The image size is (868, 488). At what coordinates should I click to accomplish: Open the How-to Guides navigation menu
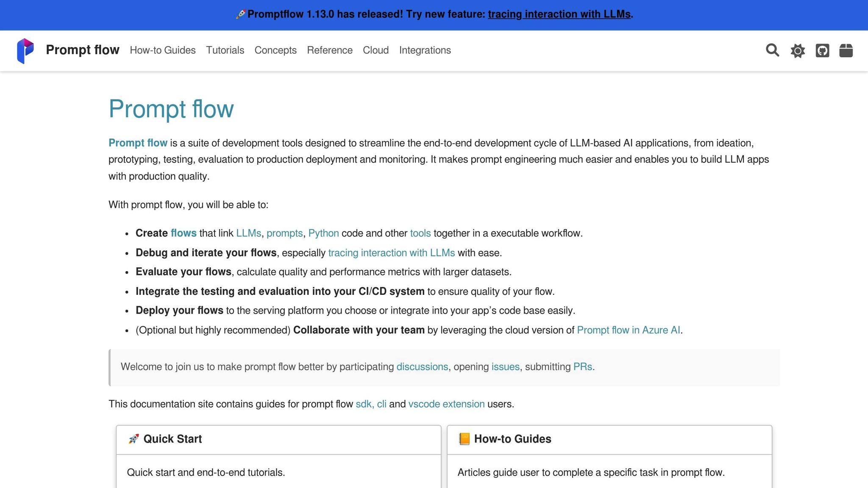[x=163, y=50]
